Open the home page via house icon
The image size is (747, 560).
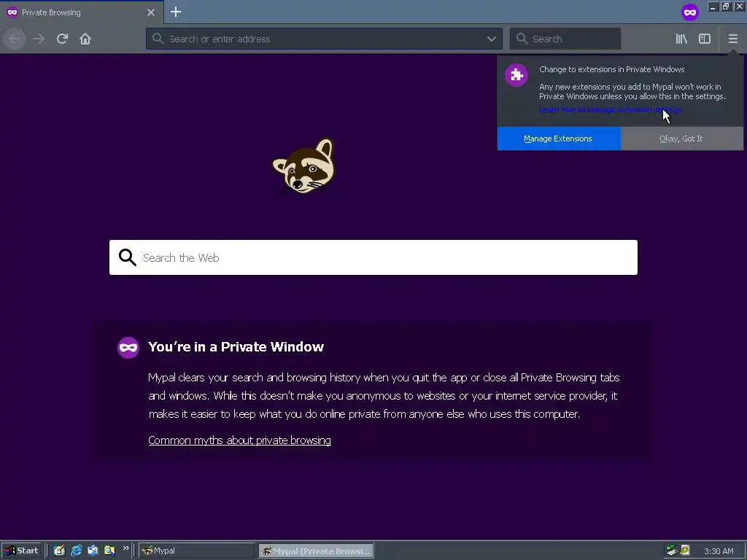coord(85,39)
